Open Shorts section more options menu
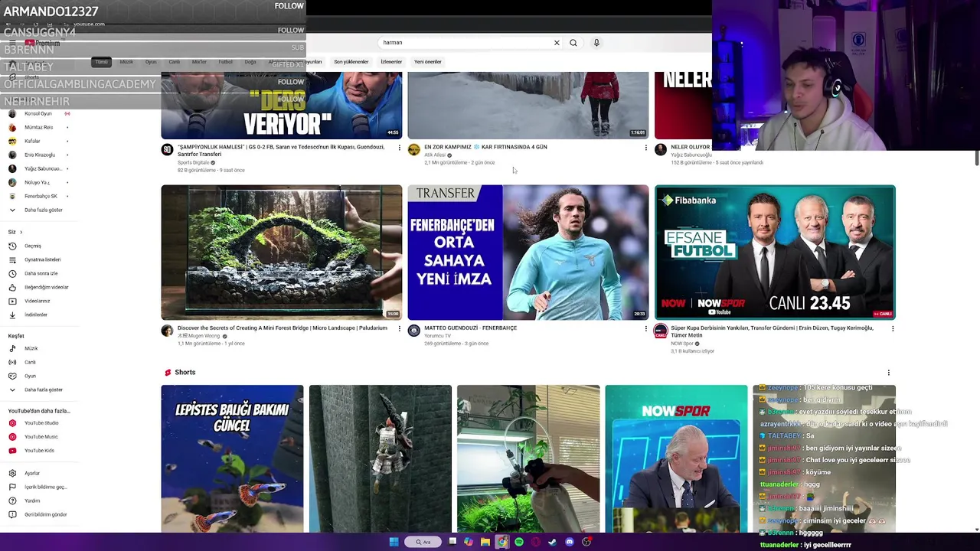The height and width of the screenshot is (551, 980). pyautogui.click(x=888, y=373)
